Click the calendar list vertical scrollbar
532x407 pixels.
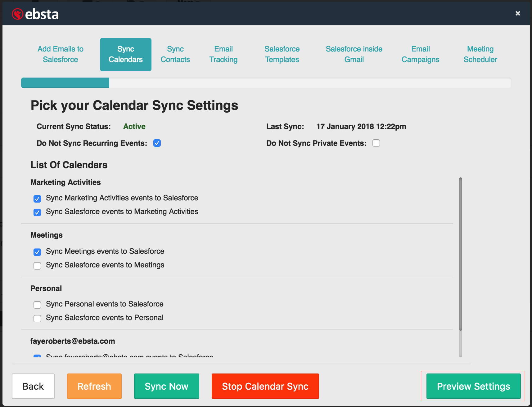(460, 254)
